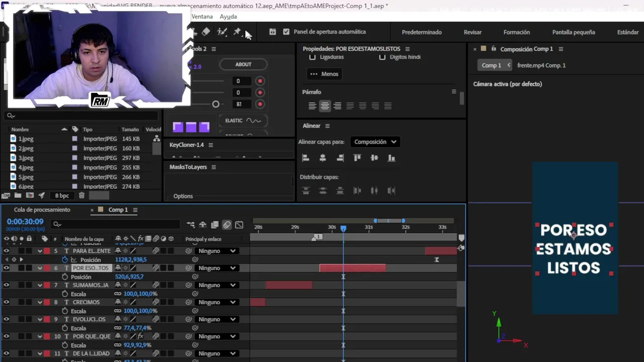Toggle shy layers hide icon in timeline
The width and height of the screenshot is (644, 362).
pyautogui.click(x=203, y=225)
